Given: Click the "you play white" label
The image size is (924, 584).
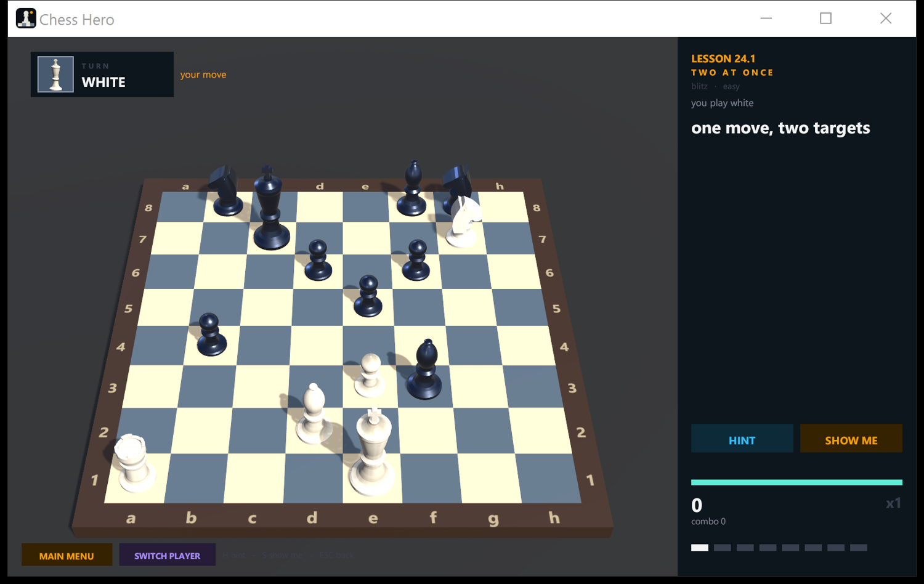Looking at the screenshot, I should click(722, 103).
